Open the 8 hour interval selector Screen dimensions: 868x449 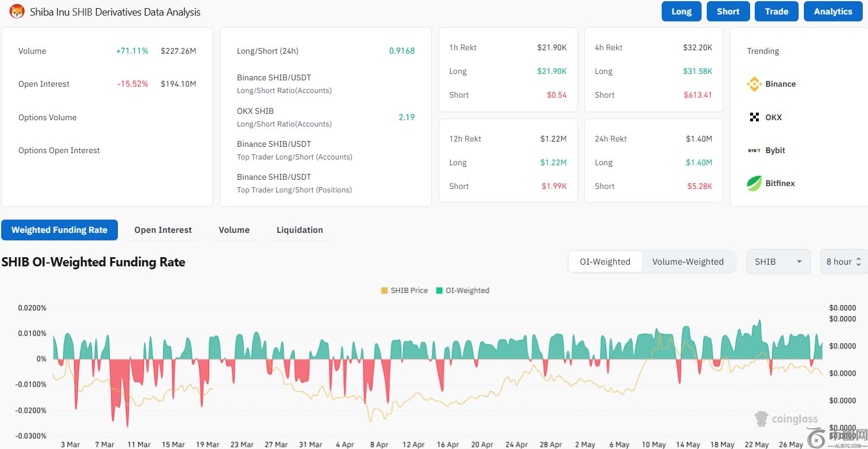click(x=843, y=262)
